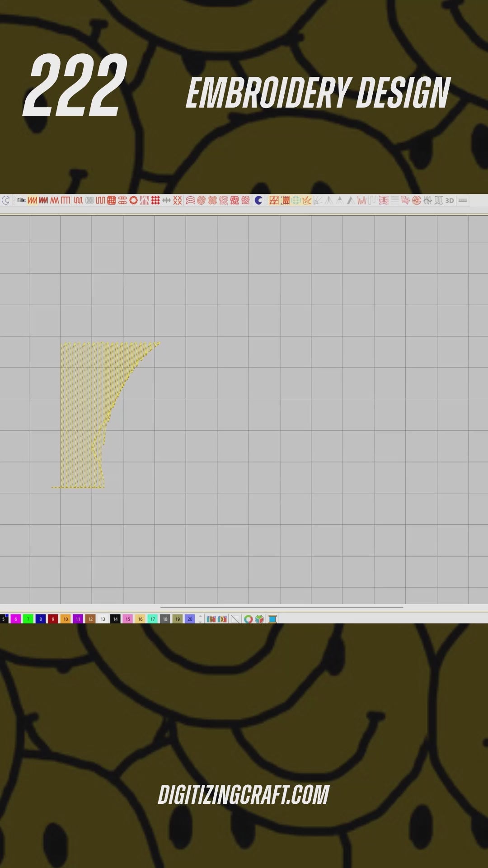The height and width of the screenshot is (868, 488).
Task: Toggle the 3D stitch effect
Action: pyautogui.click(x=450, y=200)
